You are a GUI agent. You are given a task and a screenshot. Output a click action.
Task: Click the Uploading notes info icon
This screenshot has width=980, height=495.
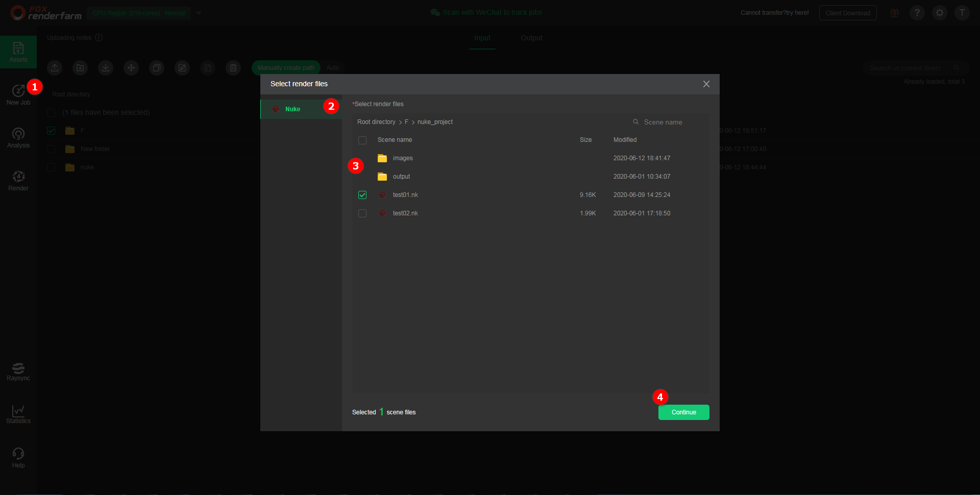pos(99,37)
